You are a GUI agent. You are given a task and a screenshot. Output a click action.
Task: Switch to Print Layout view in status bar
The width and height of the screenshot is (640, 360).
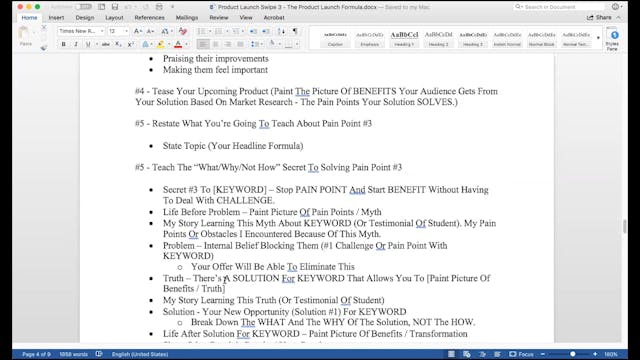[451, 354]
